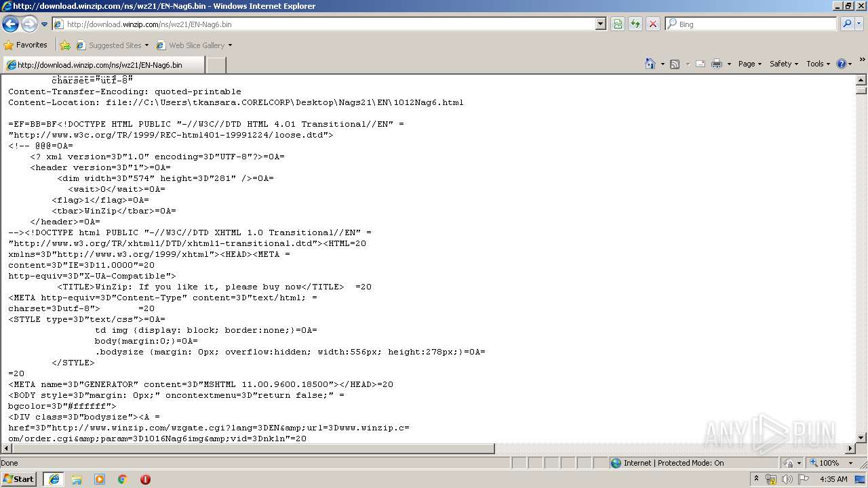868x488 pixels.
Task: Expand the Print dropdown arrow
Action: [x=729, y=64]
